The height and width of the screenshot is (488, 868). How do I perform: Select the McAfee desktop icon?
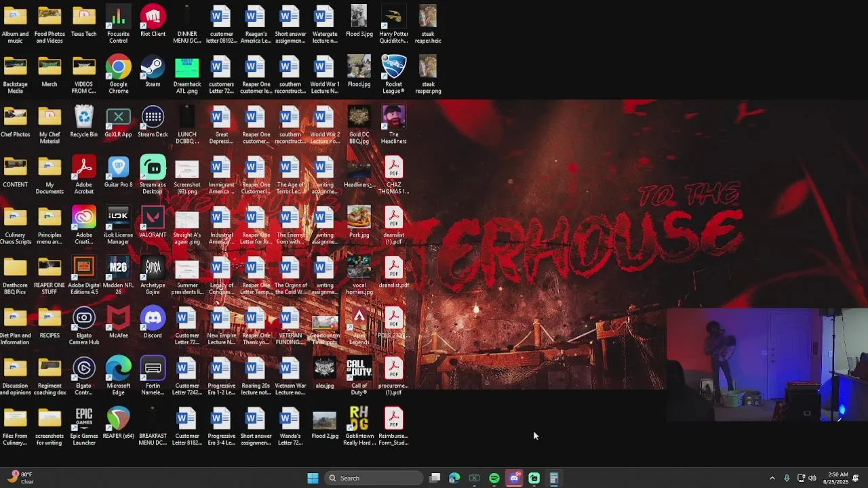point(118,322)
